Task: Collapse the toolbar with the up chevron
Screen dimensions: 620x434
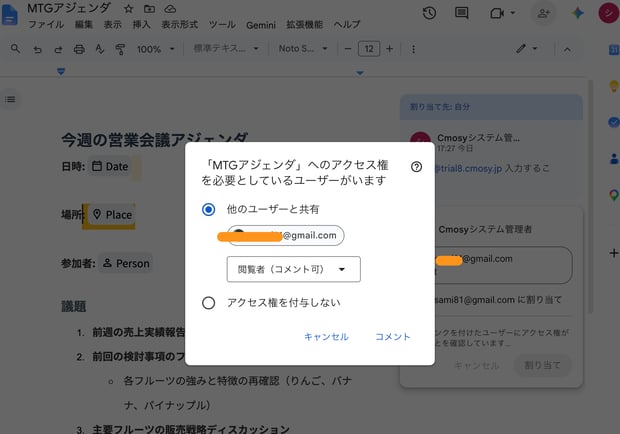Action: tap(567, 49)
